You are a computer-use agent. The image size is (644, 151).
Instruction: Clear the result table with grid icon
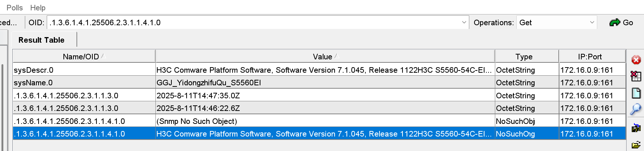tap(636, 76)
